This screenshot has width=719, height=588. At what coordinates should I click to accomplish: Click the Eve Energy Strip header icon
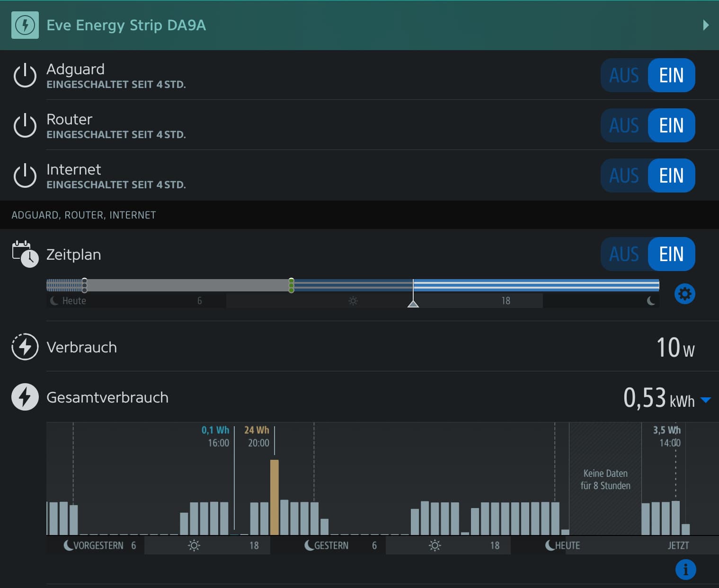(25, 25)
